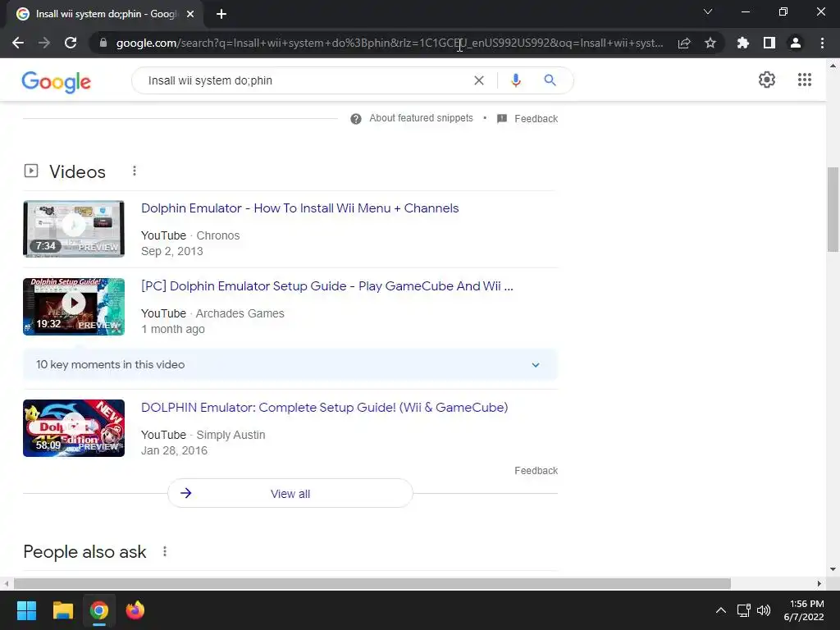Submit search with magnifier icon
Screen dimensions: 840x630
point(550,80)
